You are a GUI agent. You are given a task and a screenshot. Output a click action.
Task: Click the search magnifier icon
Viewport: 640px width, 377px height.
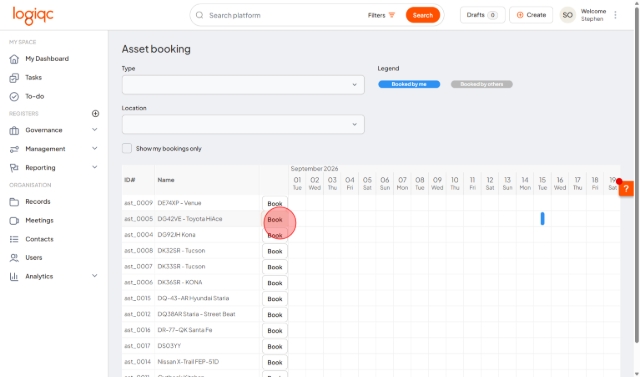point(199,15)
